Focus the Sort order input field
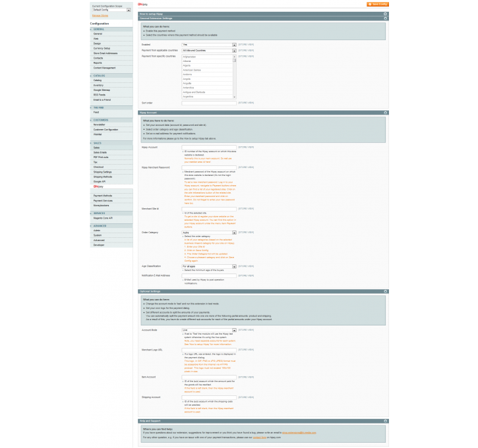The height and width of the screenshot is (448, 478). pos(209,103)
